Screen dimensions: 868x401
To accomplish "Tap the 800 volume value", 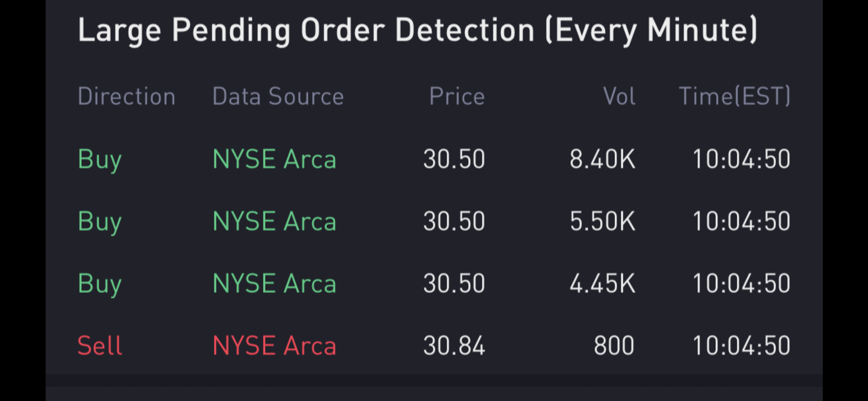I will [x=614, y=346].
